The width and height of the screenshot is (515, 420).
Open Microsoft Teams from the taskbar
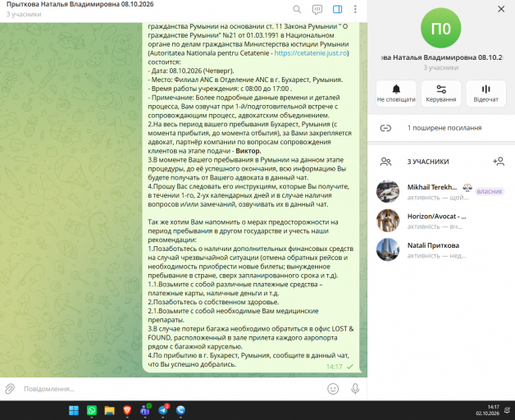[145, 410]
